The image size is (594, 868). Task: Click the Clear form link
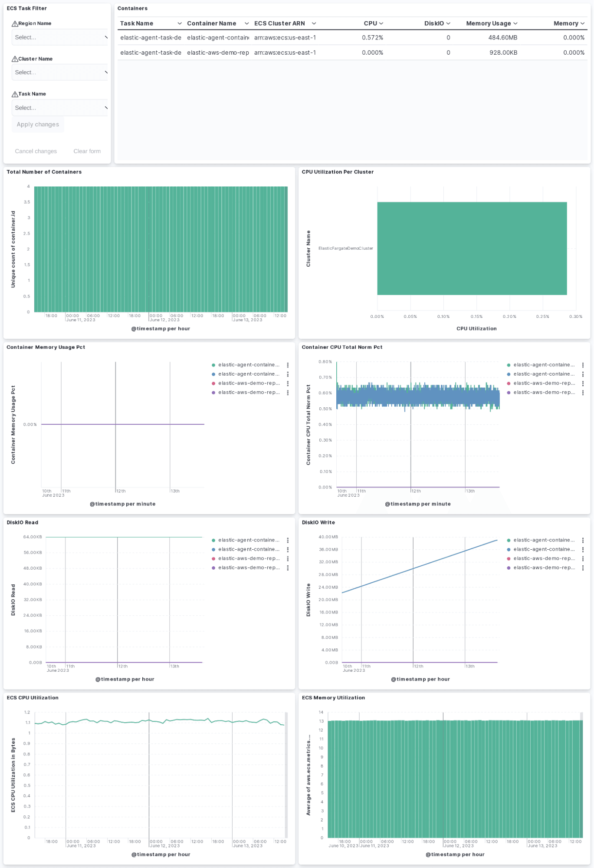pyautogui.click(x=87, y=151)
